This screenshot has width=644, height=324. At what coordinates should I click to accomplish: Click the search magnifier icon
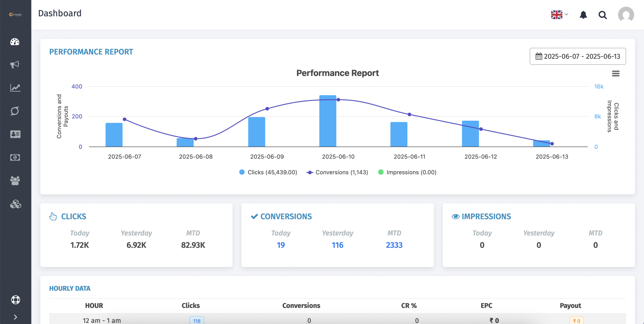coord(602,15)
